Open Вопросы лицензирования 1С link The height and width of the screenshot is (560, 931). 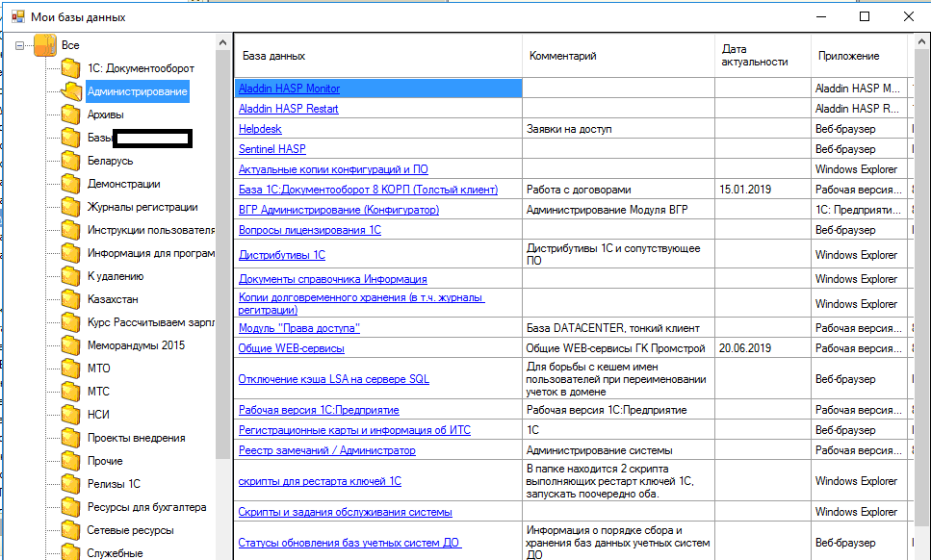[310, 230]
